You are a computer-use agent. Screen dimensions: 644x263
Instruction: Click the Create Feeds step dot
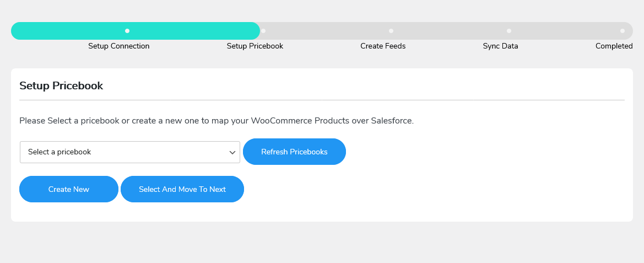pyautogui.click(x=391, y=31)
